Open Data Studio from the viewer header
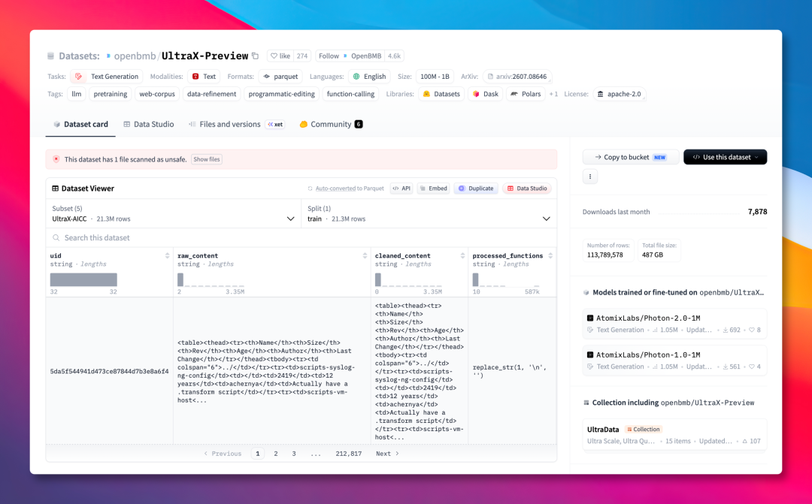Screen dimensions: 812x504 pos(526,189)
